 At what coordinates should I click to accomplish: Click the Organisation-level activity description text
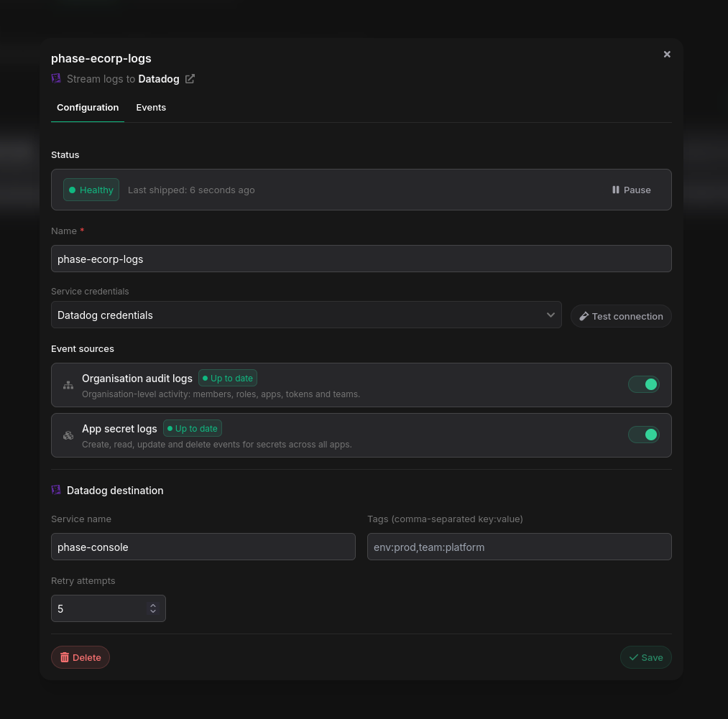pyautogui.click(x=221, y=394)
